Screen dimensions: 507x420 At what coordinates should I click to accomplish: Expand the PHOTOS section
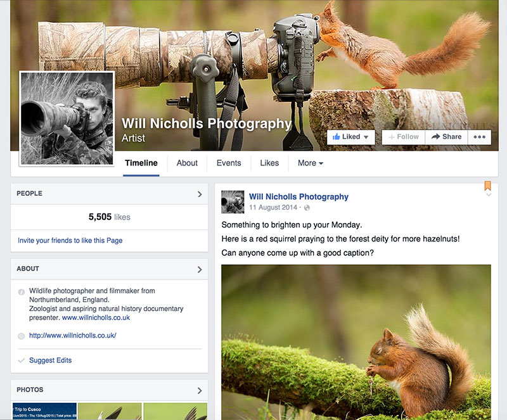pos(201,390)
